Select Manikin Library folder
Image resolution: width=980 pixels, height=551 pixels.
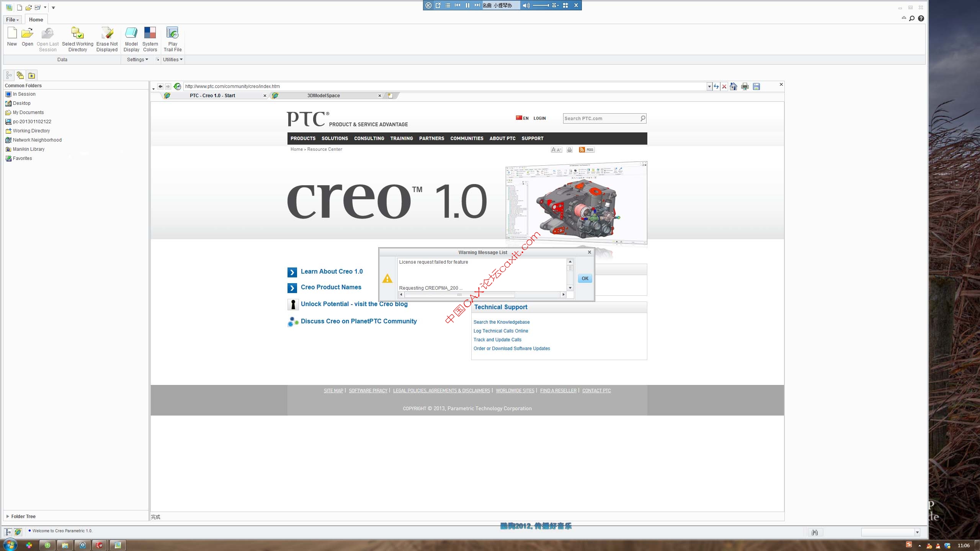(x=25, y=149)
